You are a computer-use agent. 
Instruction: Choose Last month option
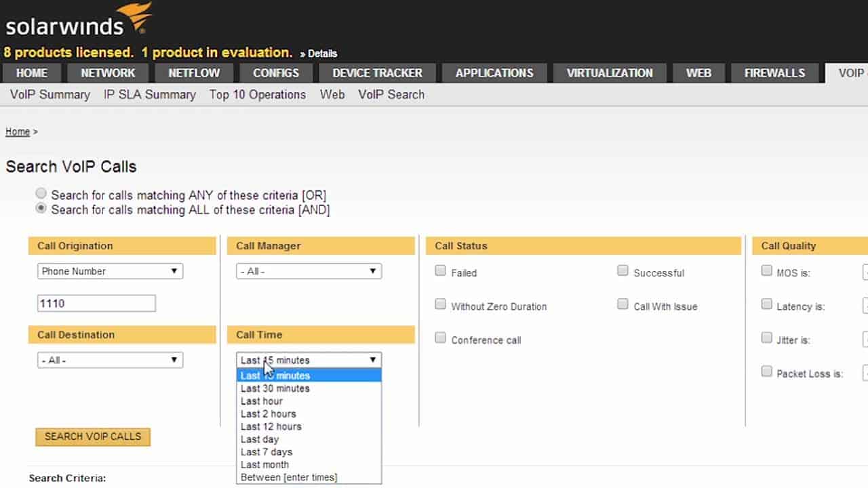tap(309, 465)
